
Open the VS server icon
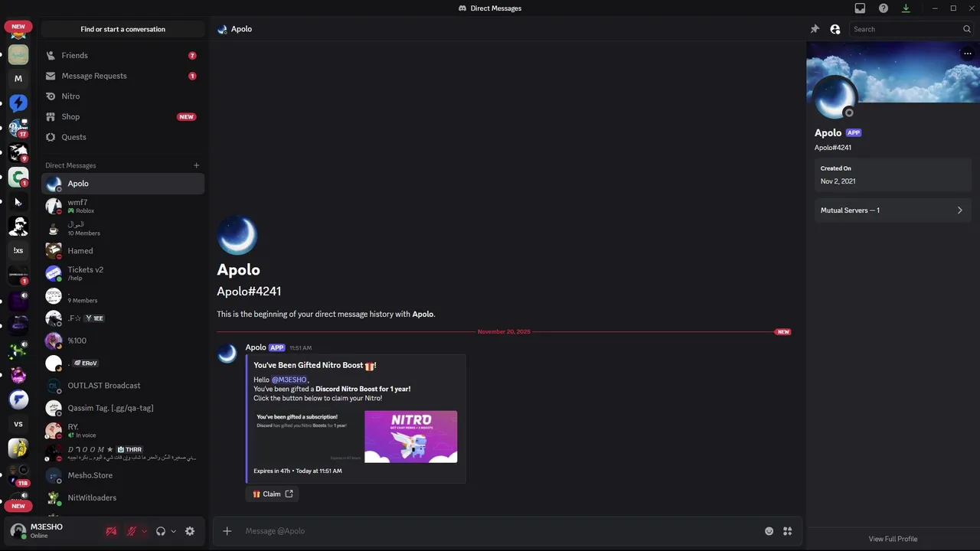(x=18, y=424)
